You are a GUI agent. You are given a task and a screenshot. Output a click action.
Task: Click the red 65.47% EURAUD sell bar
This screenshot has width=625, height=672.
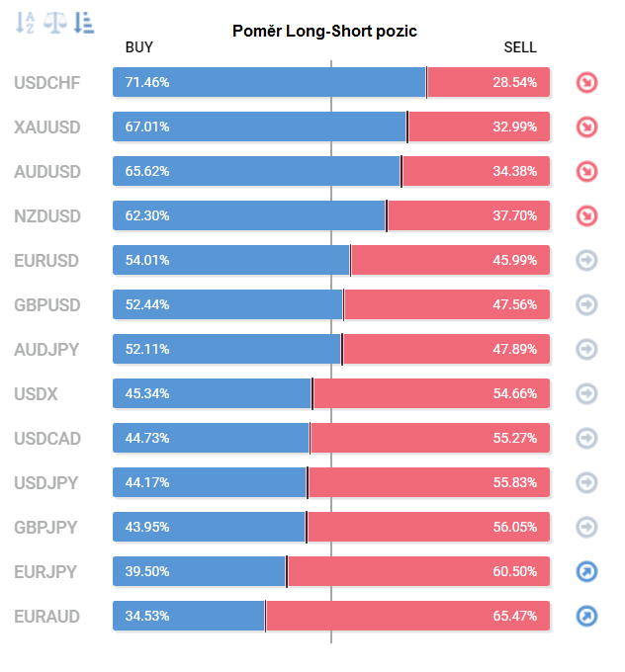(407, 616)
